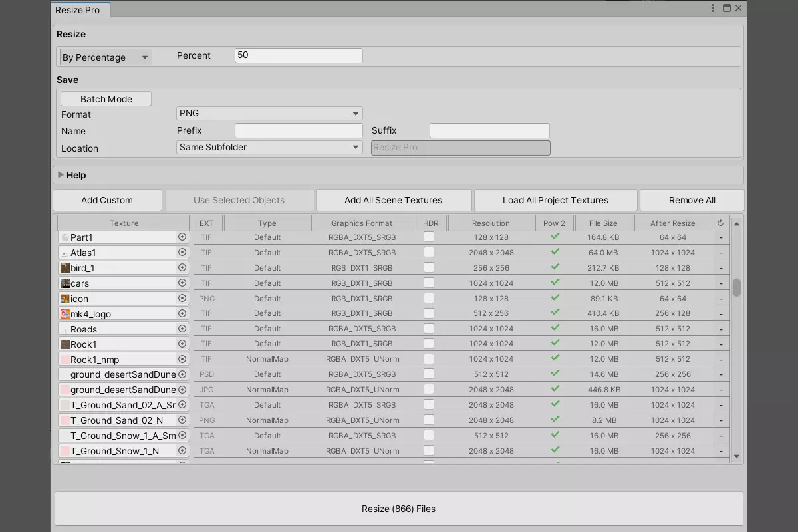The height and width of the screenshot is (532, 798).
Task: Click the Resize (866) Files button
Action: [x=398, y=509]
